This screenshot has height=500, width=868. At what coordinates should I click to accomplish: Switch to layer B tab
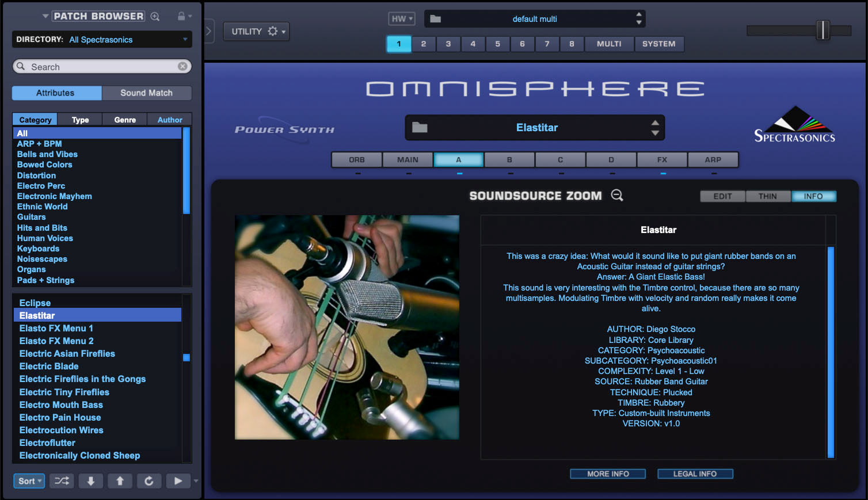coord(509,160)
